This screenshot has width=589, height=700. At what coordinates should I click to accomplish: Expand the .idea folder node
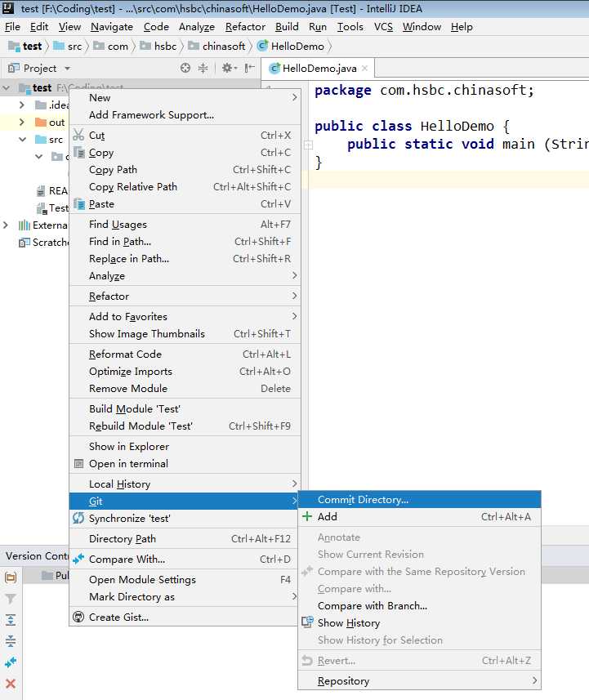(x=22, y=105)
